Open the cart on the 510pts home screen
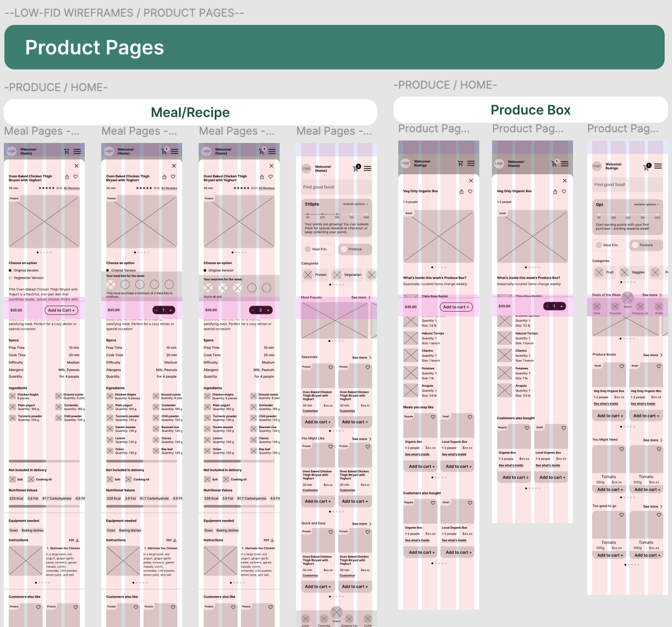 click(356, 169)
